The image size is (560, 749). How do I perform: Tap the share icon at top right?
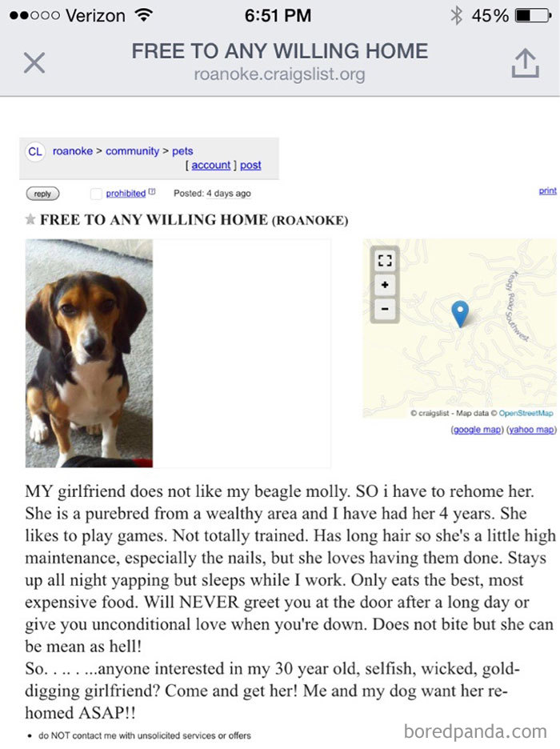tap(526, 61)
